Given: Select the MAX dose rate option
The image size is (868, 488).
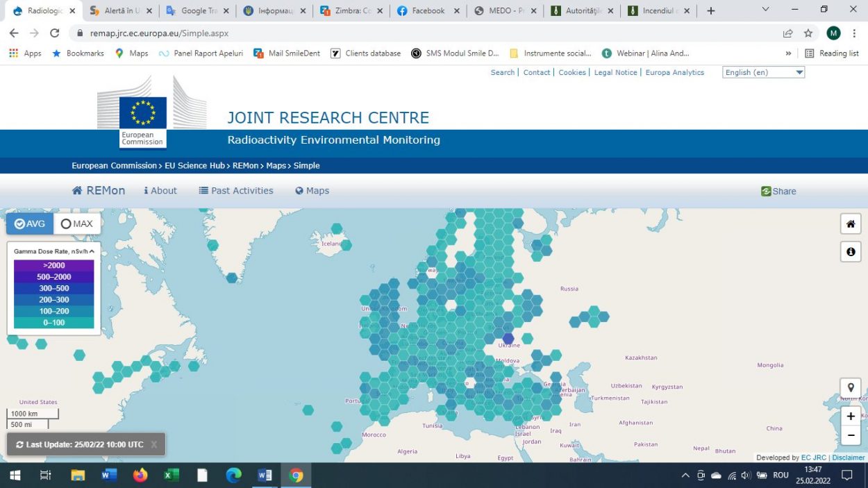Looking at the screenshot, I should 77,224.
